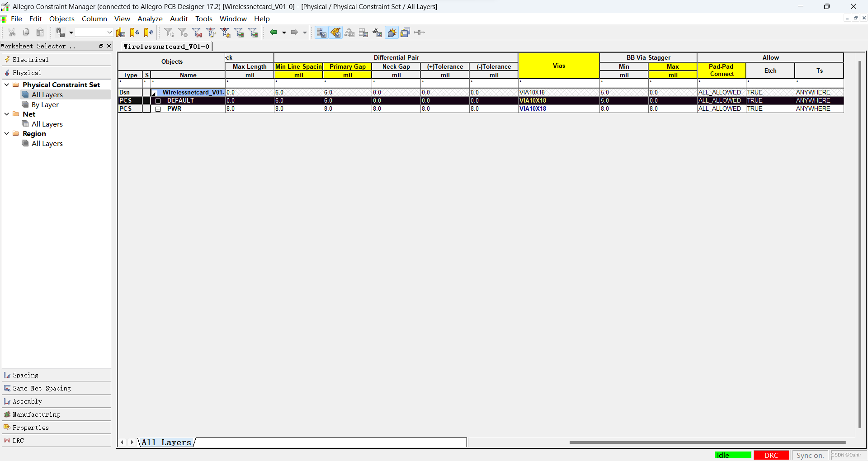Open the empty combo box in toolbar
The width and height of the screenshot is (868, 461).
pyautogui.click(x=94, y=32)
